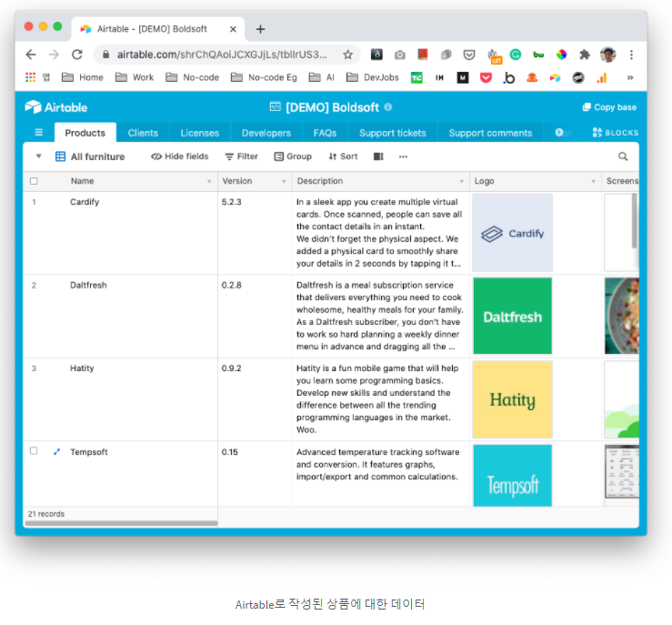Screen dimensions: 672x625
Task: Open the TechCrunch bookmark icon
Action: [416, 77]
